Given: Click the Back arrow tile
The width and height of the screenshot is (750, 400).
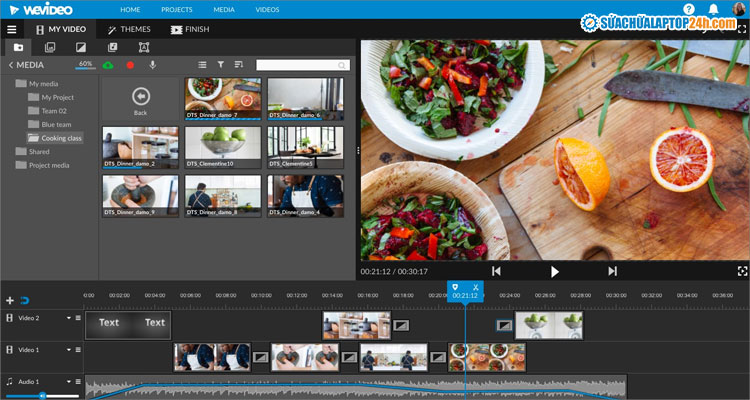Looking at the screenshot, I should (x=140, y=99).
